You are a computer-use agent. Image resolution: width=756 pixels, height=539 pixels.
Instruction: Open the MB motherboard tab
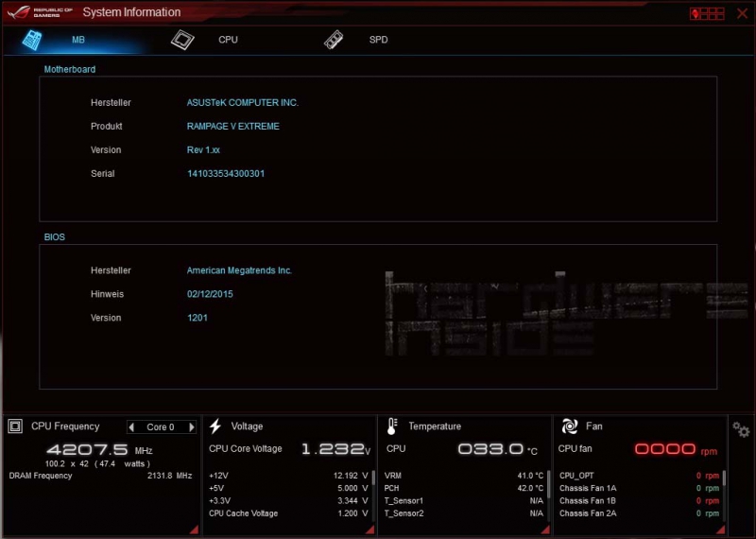(x=78, y=40)
